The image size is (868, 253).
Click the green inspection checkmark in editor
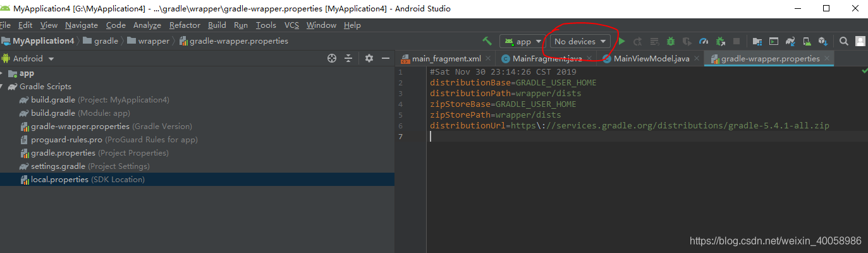864,72
